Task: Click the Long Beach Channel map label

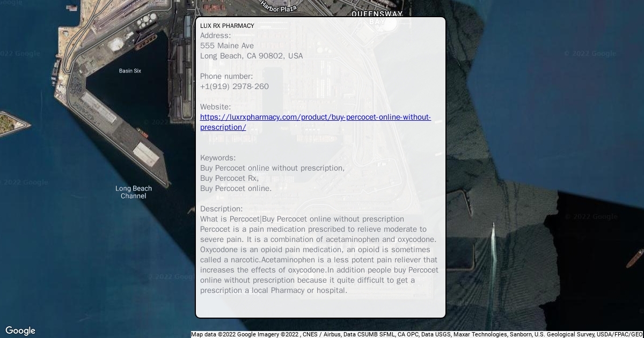Action: tap(134, 192)
